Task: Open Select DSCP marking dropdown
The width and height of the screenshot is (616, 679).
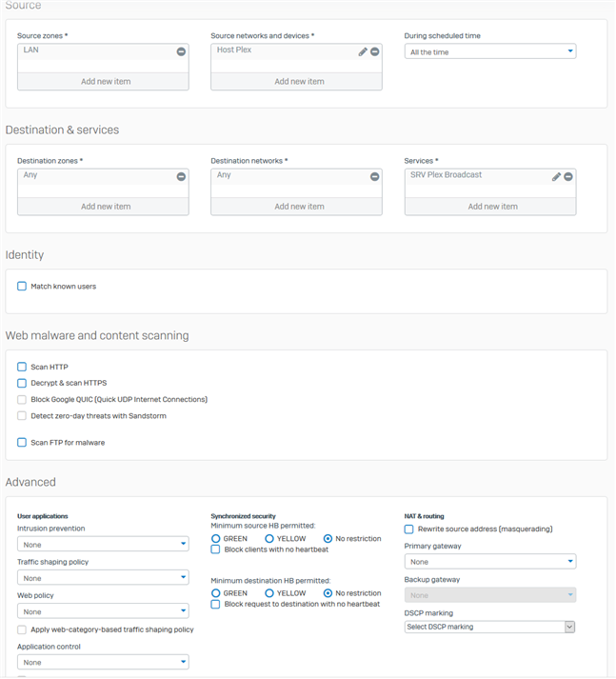Action: click(489, 627)
